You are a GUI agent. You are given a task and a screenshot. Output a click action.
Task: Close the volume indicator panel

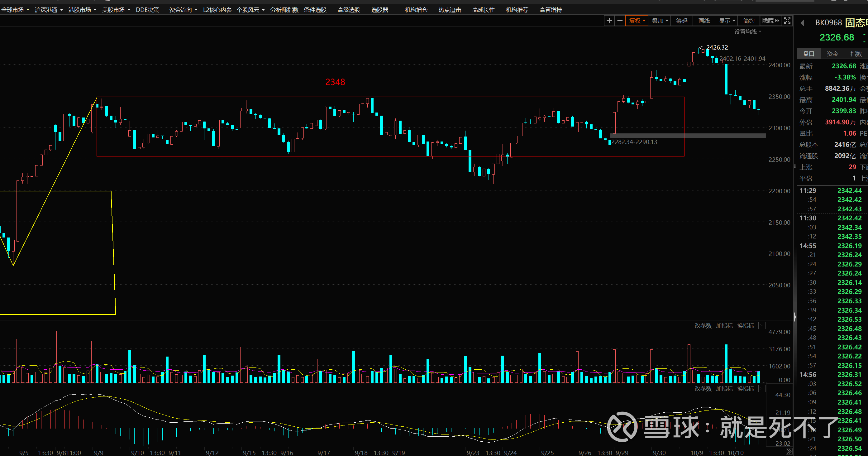coord(761,326)
